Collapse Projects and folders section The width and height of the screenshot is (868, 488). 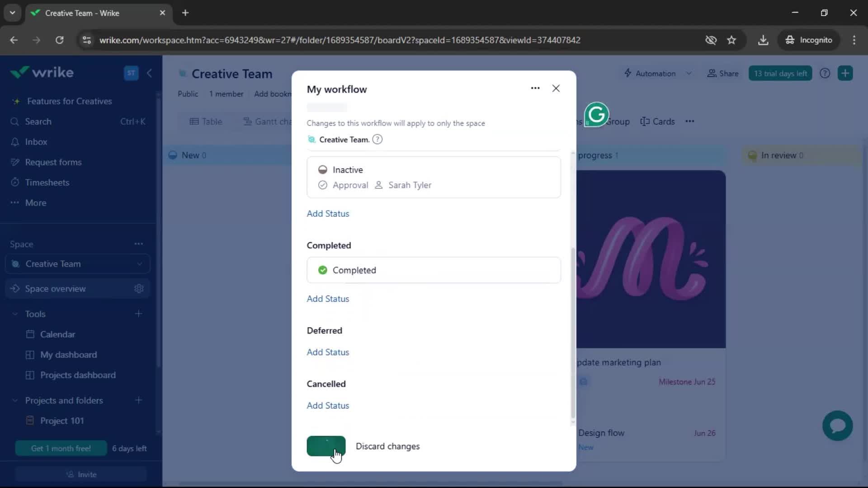click(x=15, y=401)
